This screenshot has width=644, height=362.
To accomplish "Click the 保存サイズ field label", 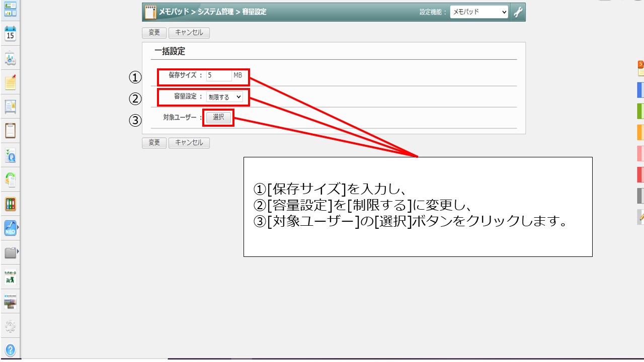I will (186, 75).
